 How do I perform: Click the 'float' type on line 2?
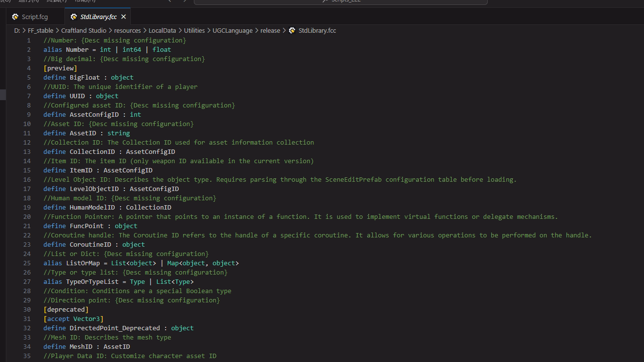(x=162, y=49)
